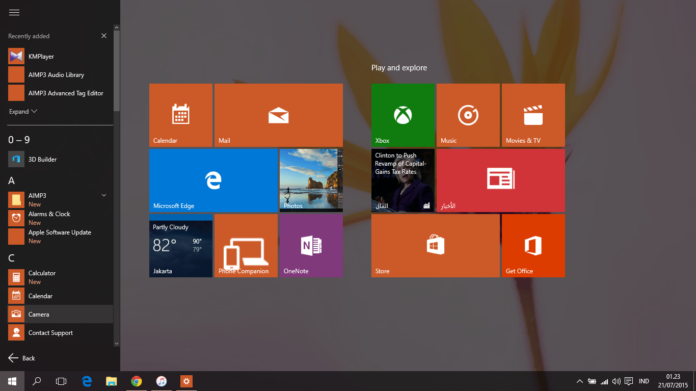Open AIMP3 Advanced Tag Editor
696x391 pixels.
tap(60, 93)
